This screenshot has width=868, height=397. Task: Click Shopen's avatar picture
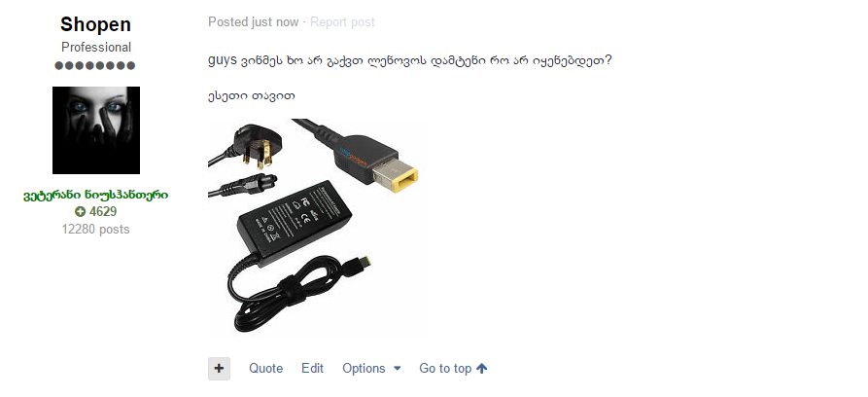[96, 130]
